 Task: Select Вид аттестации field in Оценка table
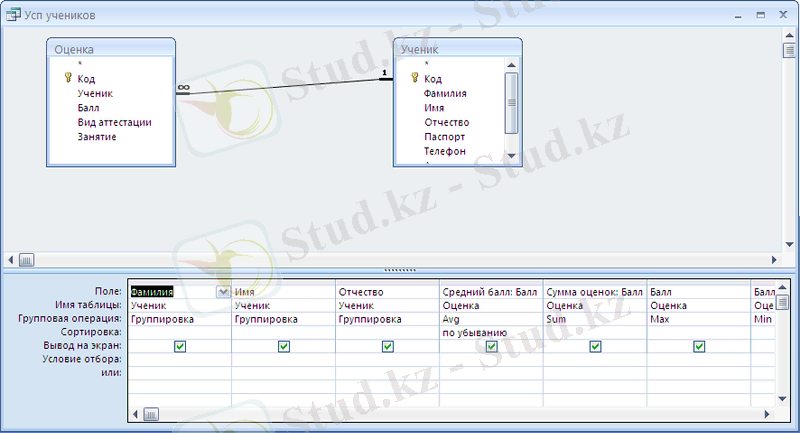coord(115,122)
